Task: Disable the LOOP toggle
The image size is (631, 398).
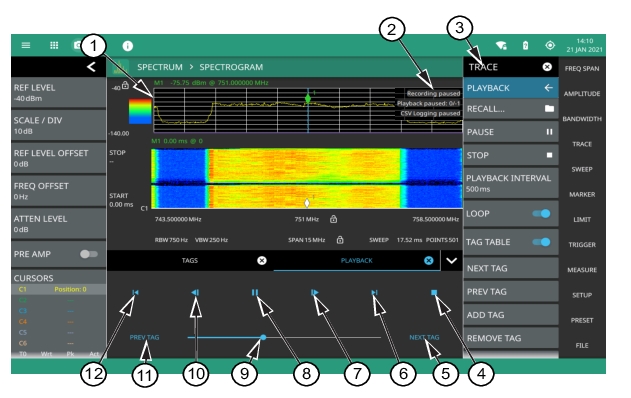Action: 541,213
